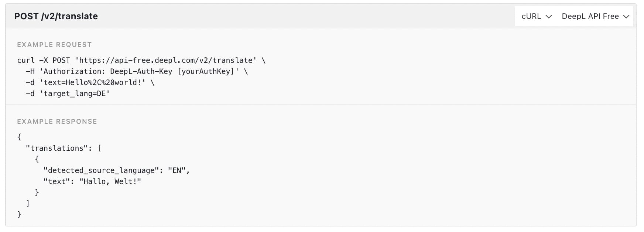This screenshot has width=644, height=232.
Task: Click the EXAMPLE RESPONSE section label
Action: click(x=57, y=122)
